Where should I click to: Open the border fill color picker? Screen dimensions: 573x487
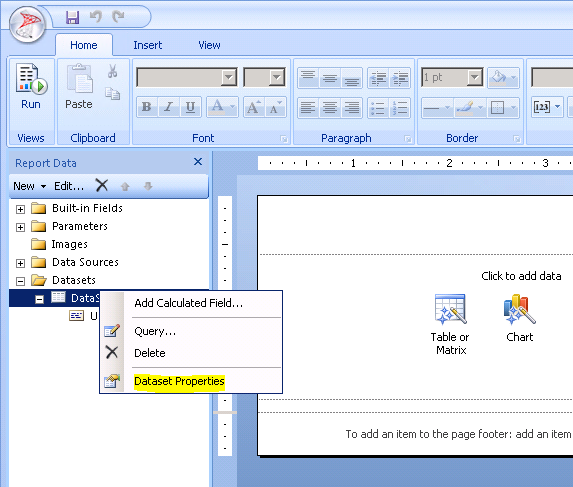pyautogui.click(x=503, y=77)
